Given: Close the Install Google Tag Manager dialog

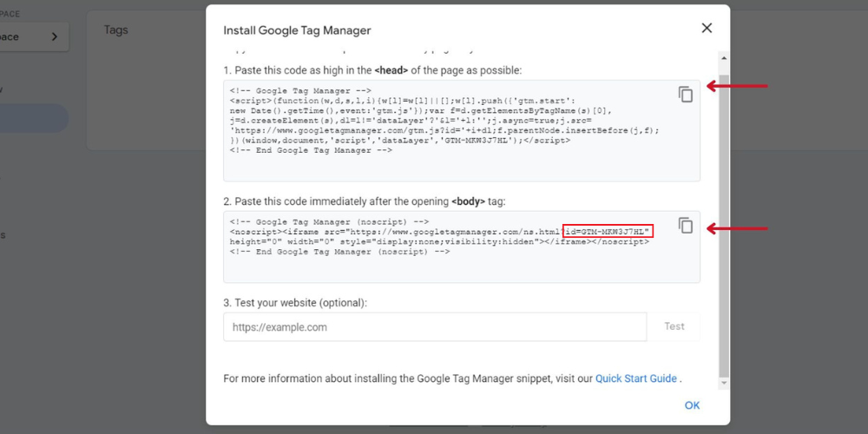Looking at the screenshot, I should [707, 29].
